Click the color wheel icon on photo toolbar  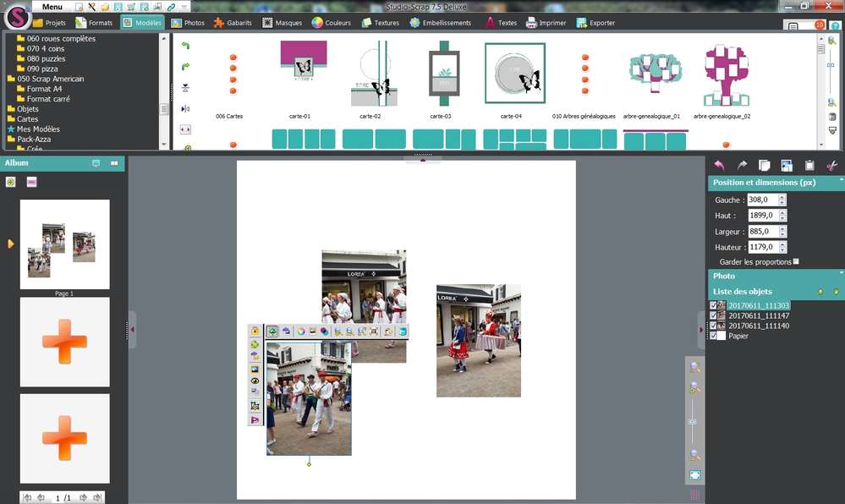[299, 331]
